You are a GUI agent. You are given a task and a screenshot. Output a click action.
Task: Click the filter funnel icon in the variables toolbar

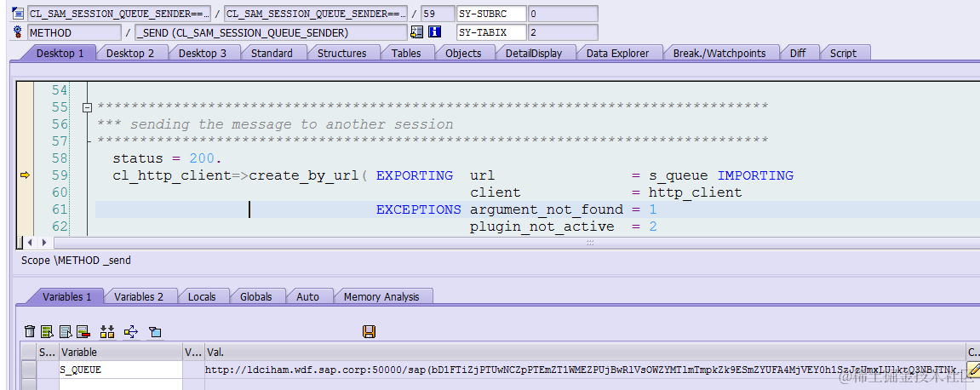click(x=155, y=331)
